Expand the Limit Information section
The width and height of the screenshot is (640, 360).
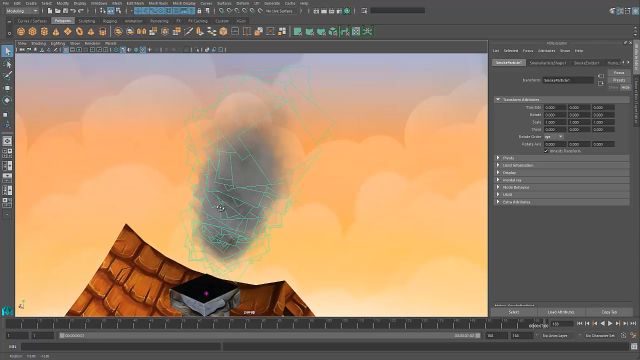pos(562,165)
